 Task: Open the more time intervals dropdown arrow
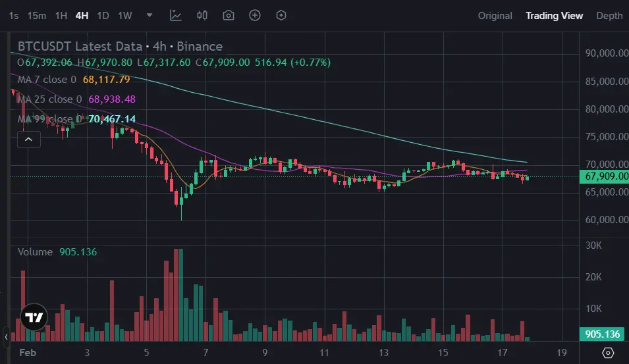150,15
